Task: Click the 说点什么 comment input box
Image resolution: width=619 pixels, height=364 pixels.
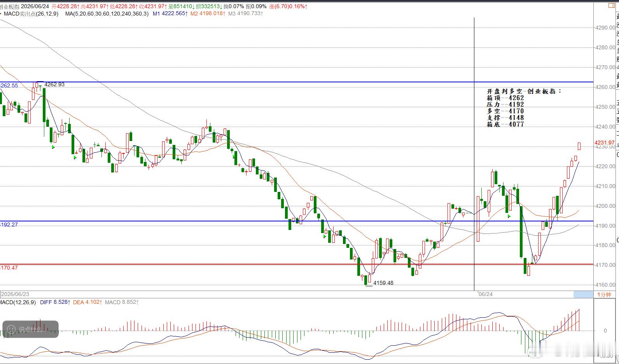Action: tap(30, 329)
